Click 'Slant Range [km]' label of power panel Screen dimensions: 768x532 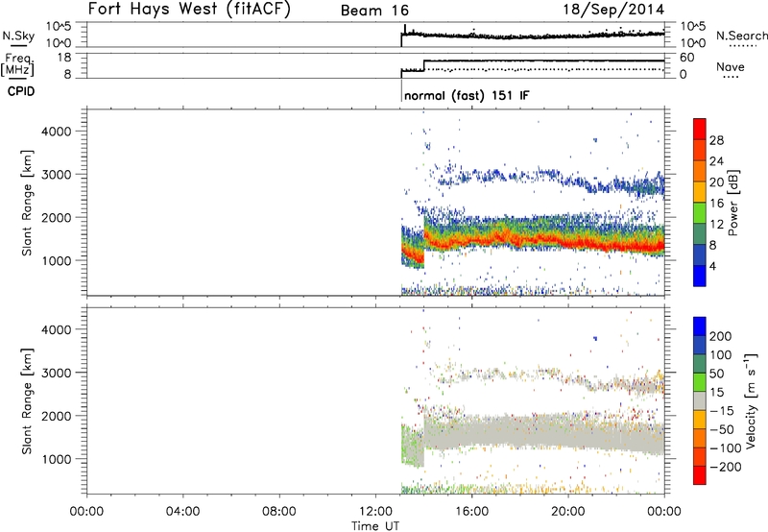click(x=27, y=203)
